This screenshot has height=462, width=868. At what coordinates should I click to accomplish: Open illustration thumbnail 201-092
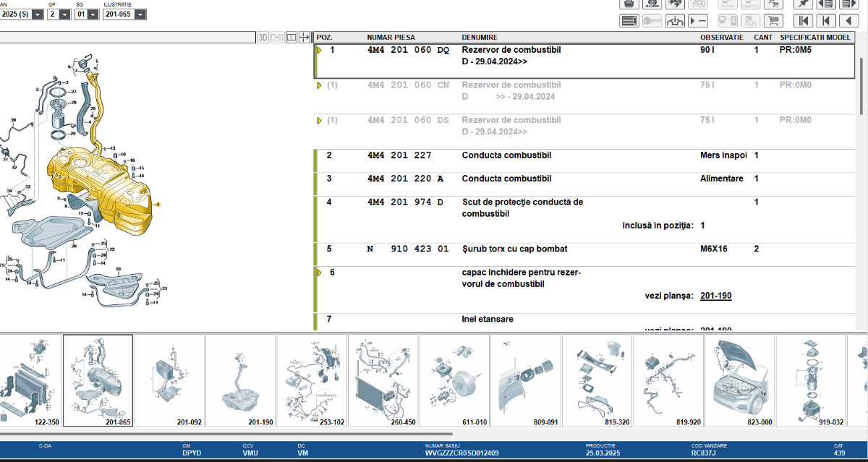point(169,380)
